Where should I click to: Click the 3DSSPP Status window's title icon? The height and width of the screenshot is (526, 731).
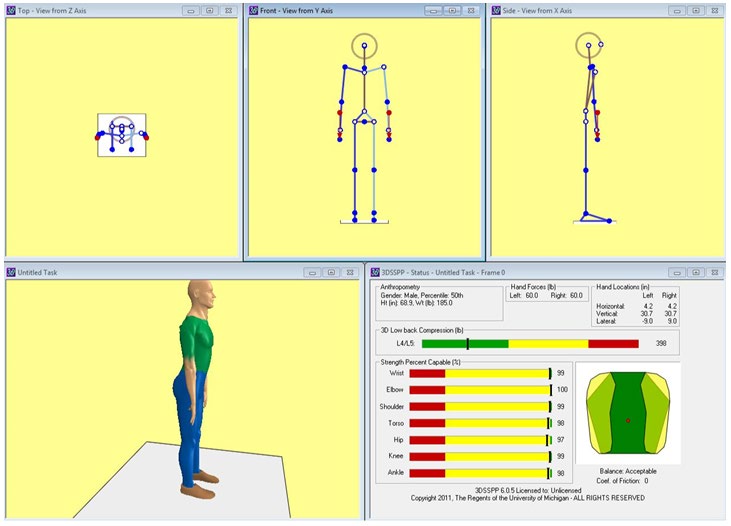click(375, 272)
